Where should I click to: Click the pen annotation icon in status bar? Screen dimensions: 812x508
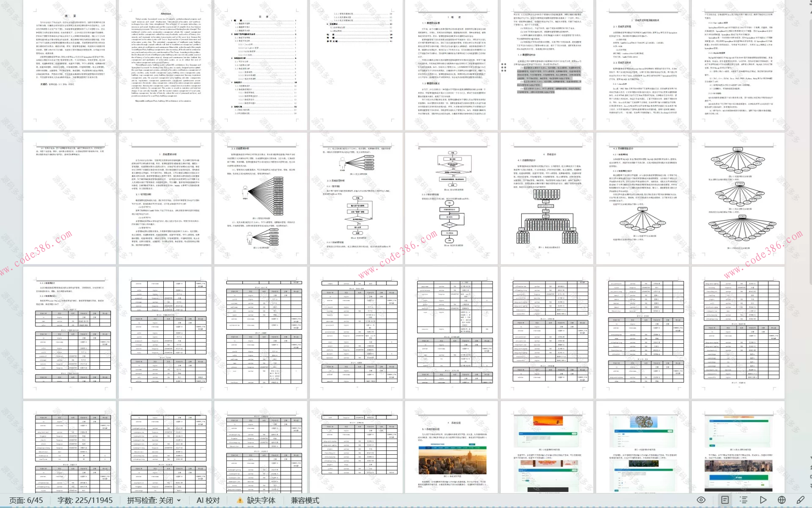(801, 500)
